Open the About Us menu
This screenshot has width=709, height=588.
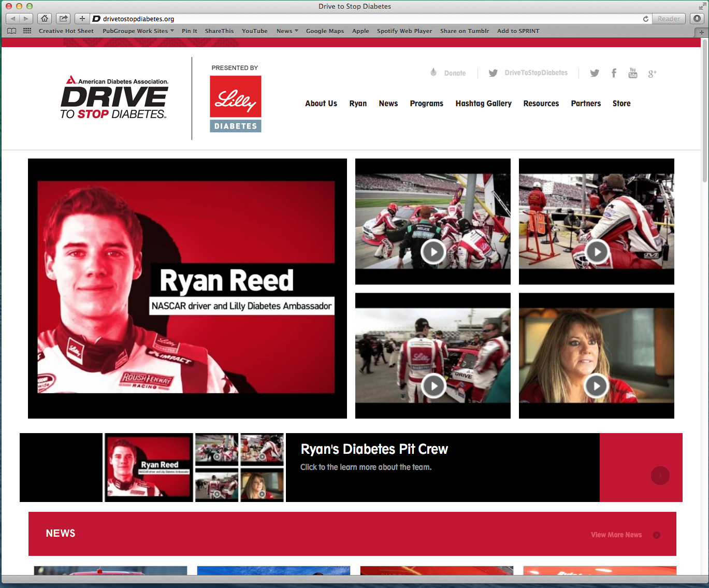321,104
